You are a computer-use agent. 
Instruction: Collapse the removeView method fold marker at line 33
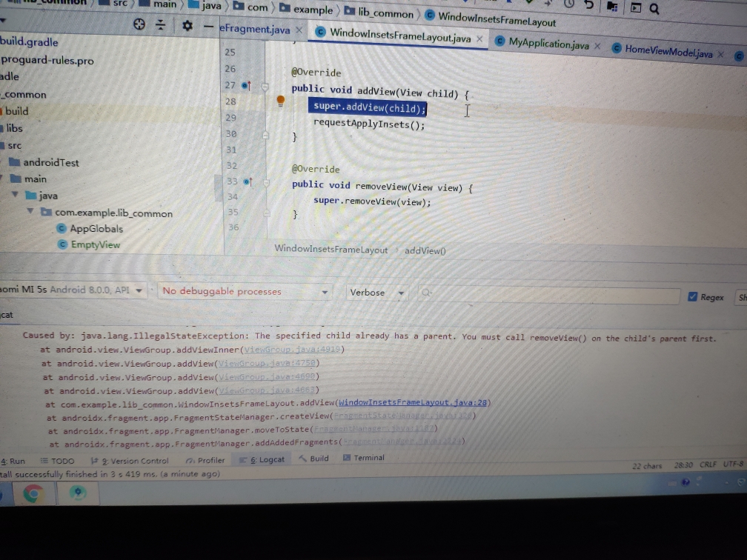point(266,182)
